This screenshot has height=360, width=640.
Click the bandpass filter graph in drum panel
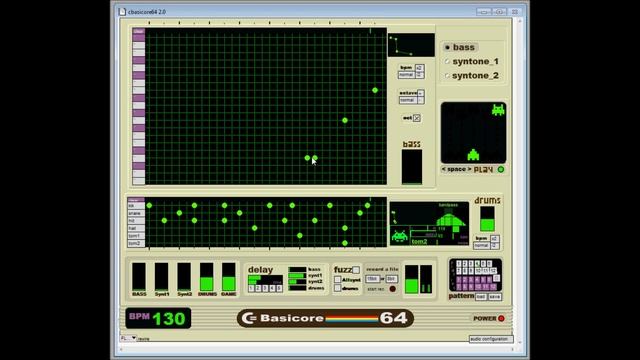[451, 220]
